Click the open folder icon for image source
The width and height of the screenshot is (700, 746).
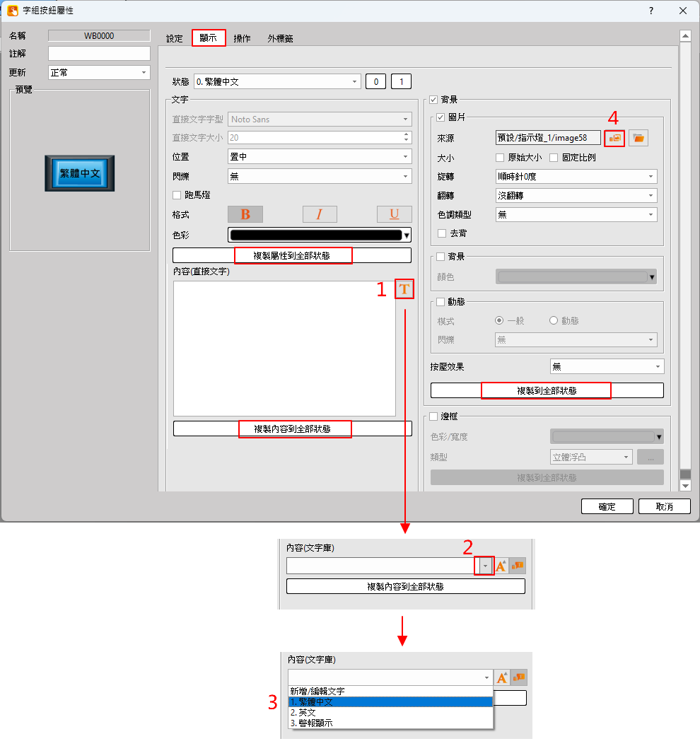pos(639,138)
